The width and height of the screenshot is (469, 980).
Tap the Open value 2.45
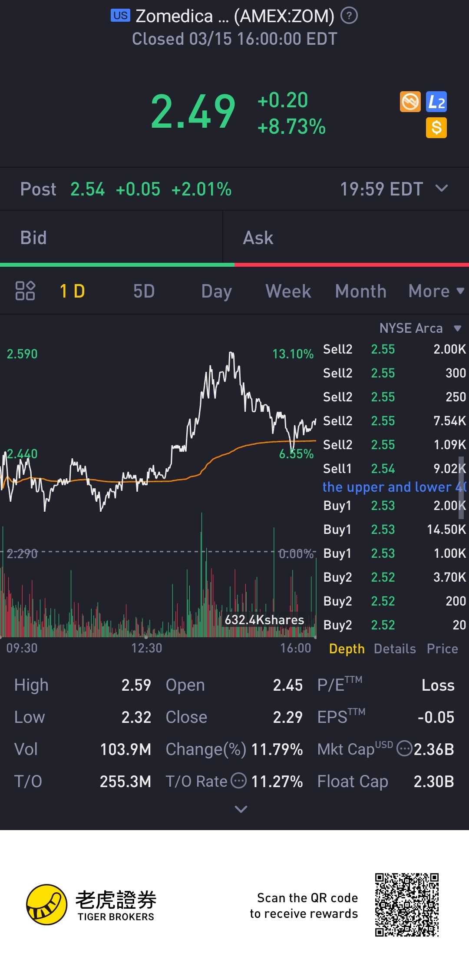[x=287, y=685]
